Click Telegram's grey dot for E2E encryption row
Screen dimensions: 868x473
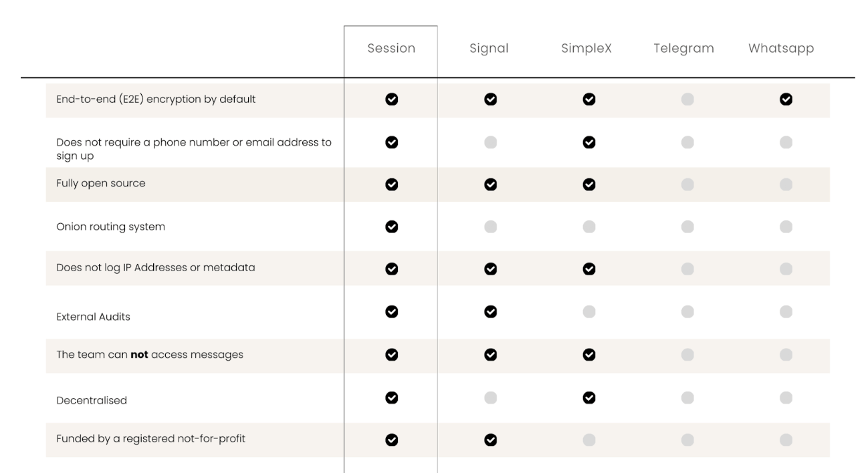click(x=687, y=100)
